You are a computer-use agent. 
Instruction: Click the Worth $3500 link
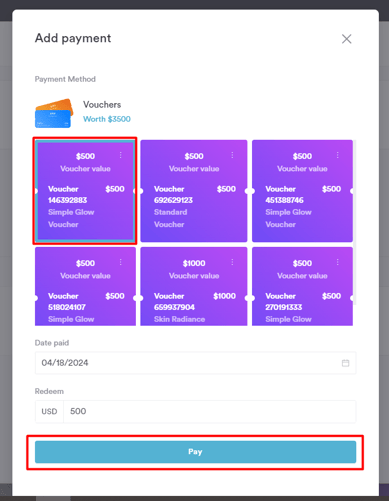[x=107, y=119]
